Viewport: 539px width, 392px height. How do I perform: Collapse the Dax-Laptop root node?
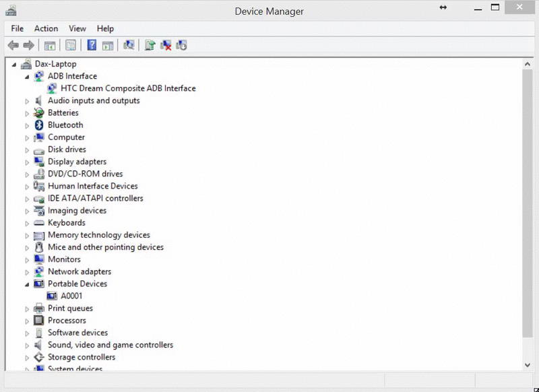pos(14,64)
